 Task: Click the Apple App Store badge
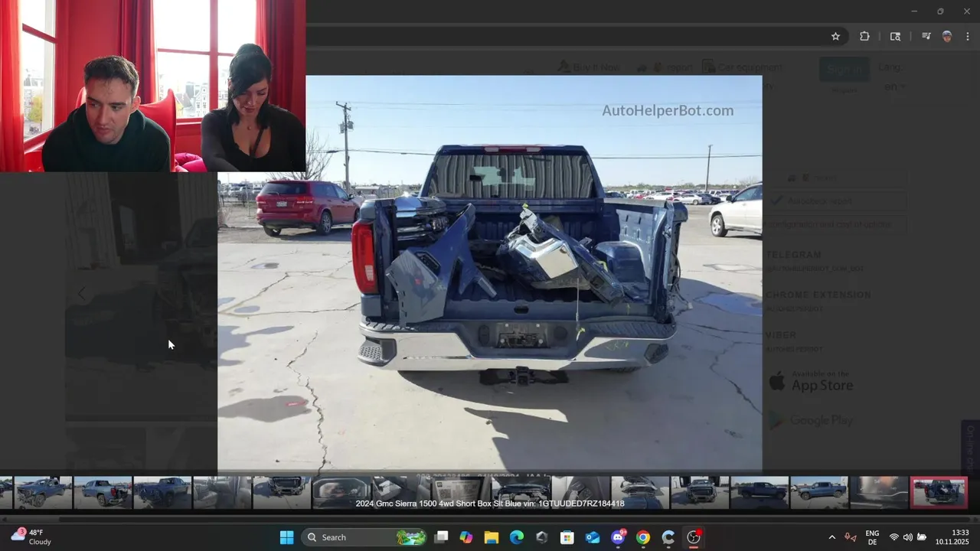(x=811, y=381)
